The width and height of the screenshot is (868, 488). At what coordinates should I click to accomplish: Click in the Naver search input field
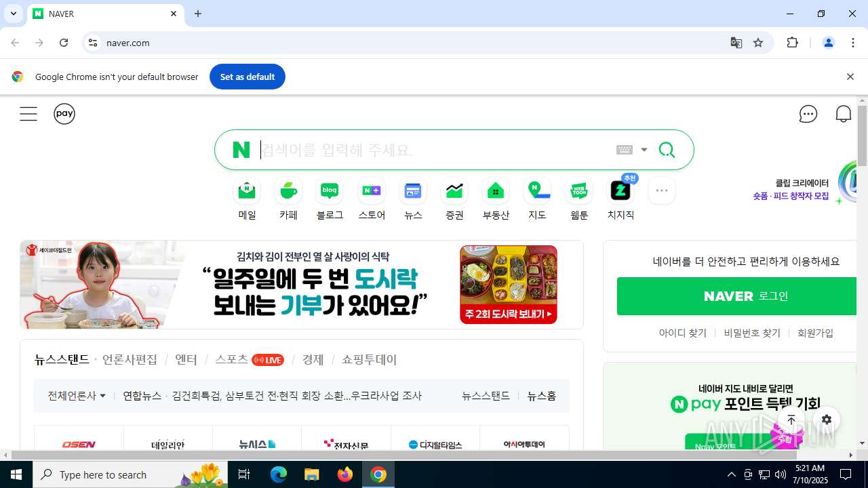(434, 150)
